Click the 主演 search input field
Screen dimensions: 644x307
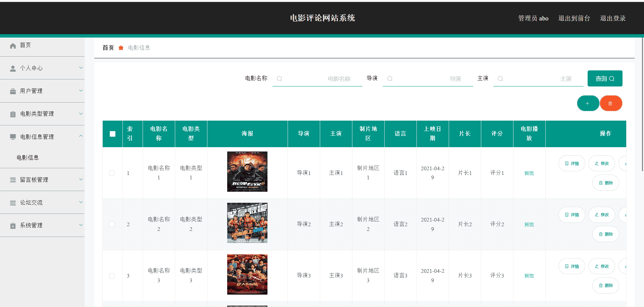[x=538, y=79]
